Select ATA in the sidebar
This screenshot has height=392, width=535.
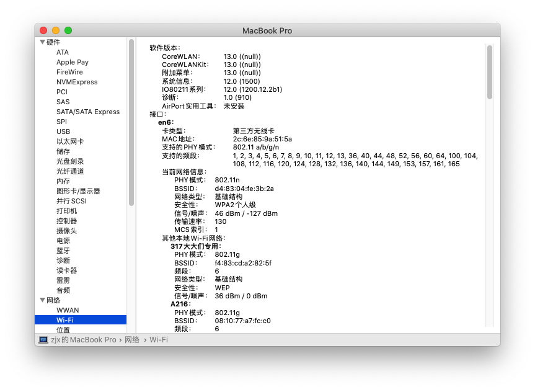pyautogui.click(x=63, y=52)
